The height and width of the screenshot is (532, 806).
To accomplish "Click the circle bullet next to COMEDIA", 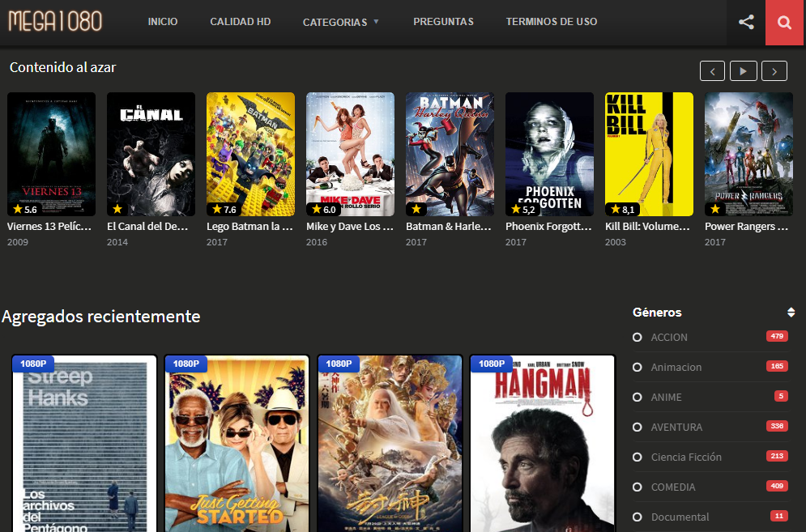I will tap(638, 487).
